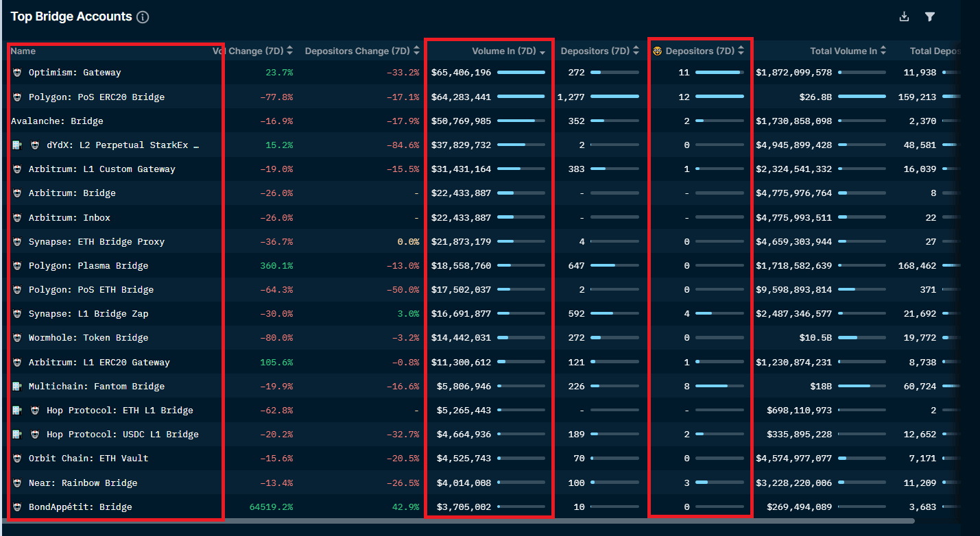Image resolution: width=980 pixels, height=536 pixels.
Task: Toggle the Volume In (7D) sort arrow
Action: pyautogui.click(x=542, y=52)
